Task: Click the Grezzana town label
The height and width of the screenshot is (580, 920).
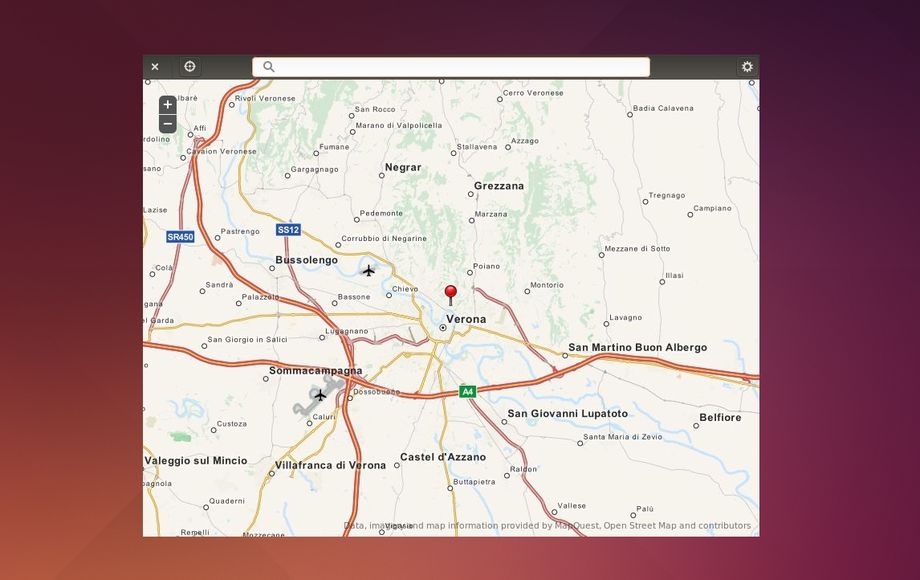Action: [x=499, y=186]
